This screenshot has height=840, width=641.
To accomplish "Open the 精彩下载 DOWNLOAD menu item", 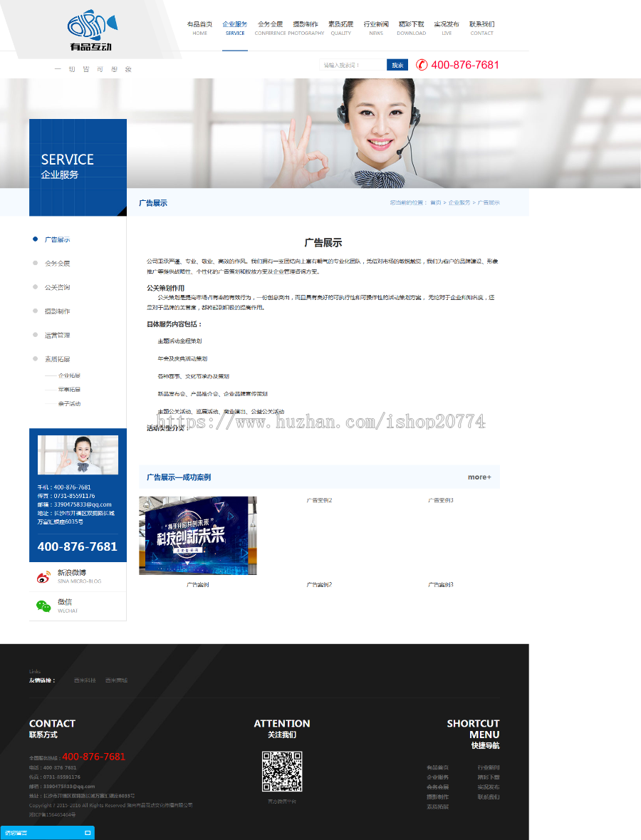I will click(x=411, y=28).
